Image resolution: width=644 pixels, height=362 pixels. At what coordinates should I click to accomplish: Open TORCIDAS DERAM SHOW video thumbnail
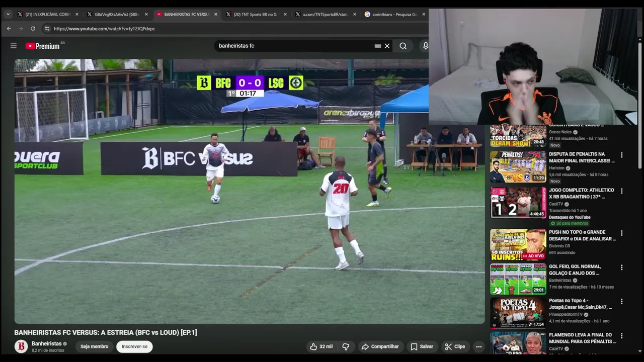(518, 136)
